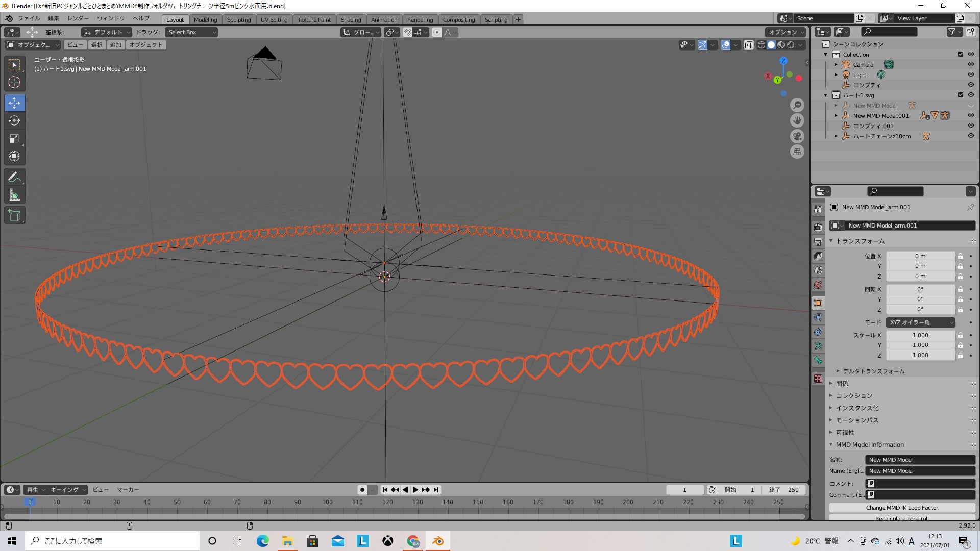
Task: Activate the Annotate pencil tool
Action: (14, 178)
